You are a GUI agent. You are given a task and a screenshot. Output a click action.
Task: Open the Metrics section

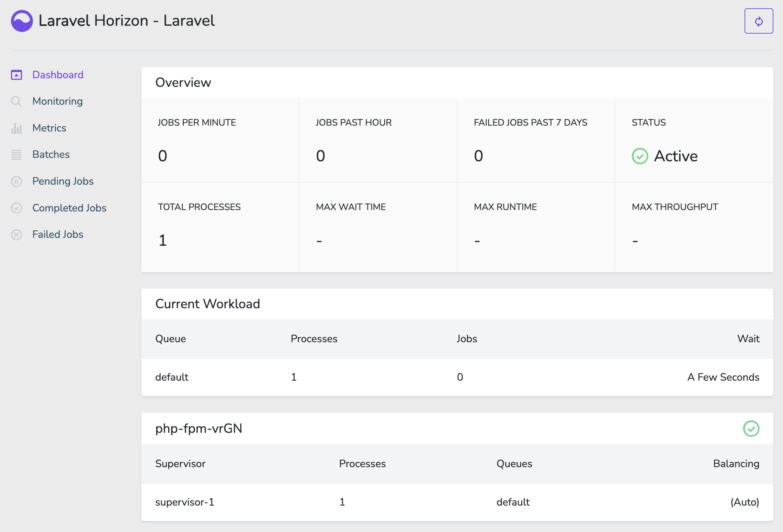49,128
